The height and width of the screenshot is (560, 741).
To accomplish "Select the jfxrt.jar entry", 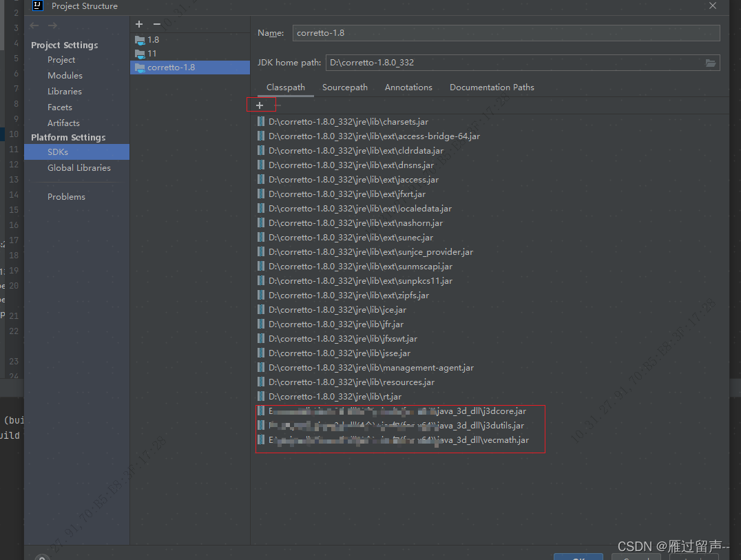I will tap(490, 194).
